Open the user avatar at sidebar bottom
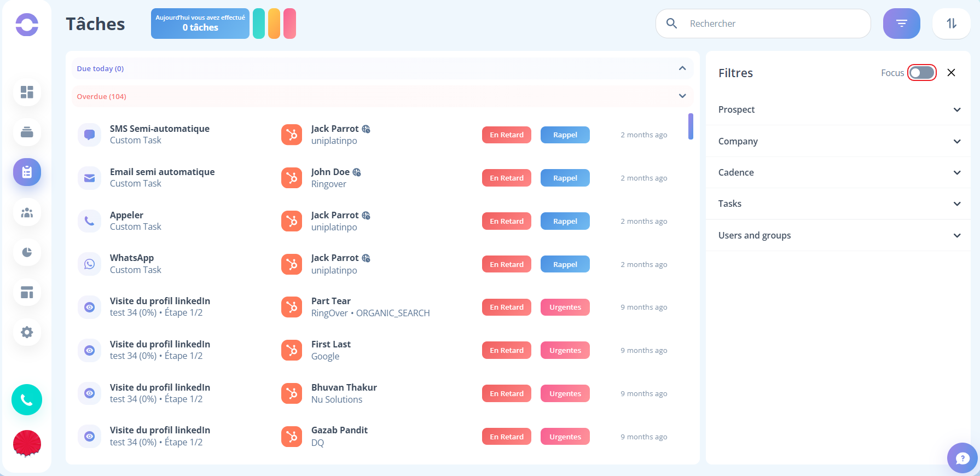 (x=27, y=443)
